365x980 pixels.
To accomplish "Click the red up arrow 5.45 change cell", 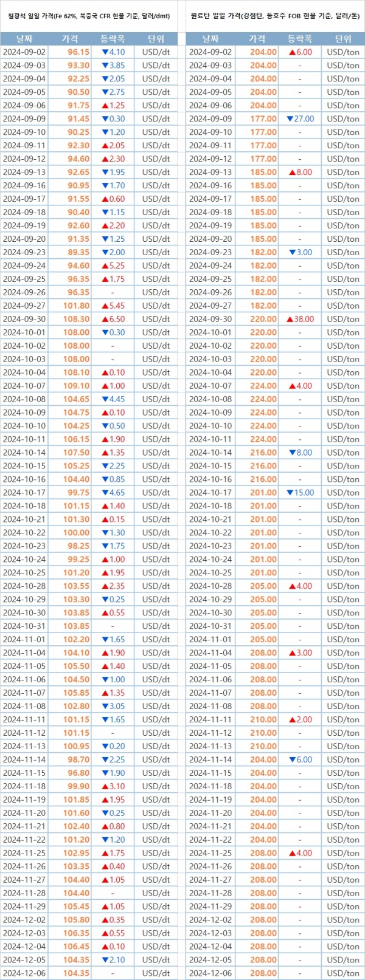I will 113,306.
